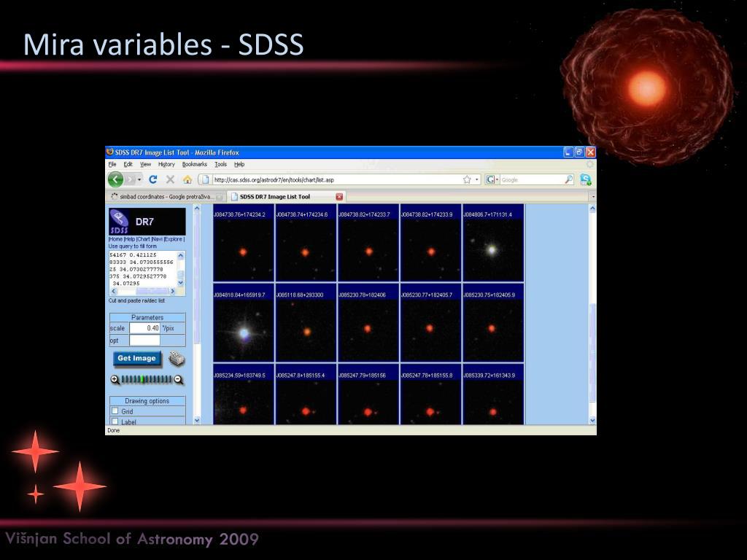
Task: Click the Use query to fill form link
Action: (x=133, y=246)
